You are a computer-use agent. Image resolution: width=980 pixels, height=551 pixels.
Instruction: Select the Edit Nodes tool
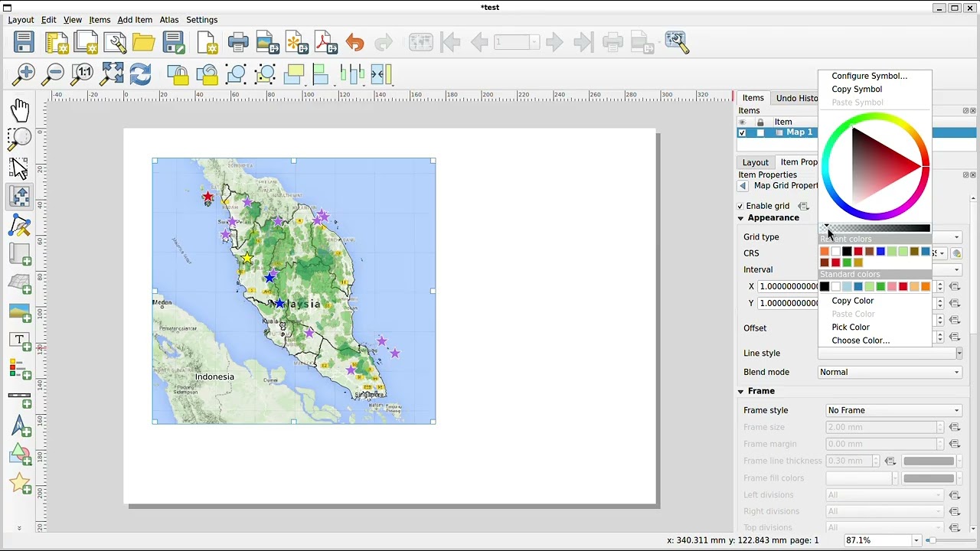(x=20, y=226)
